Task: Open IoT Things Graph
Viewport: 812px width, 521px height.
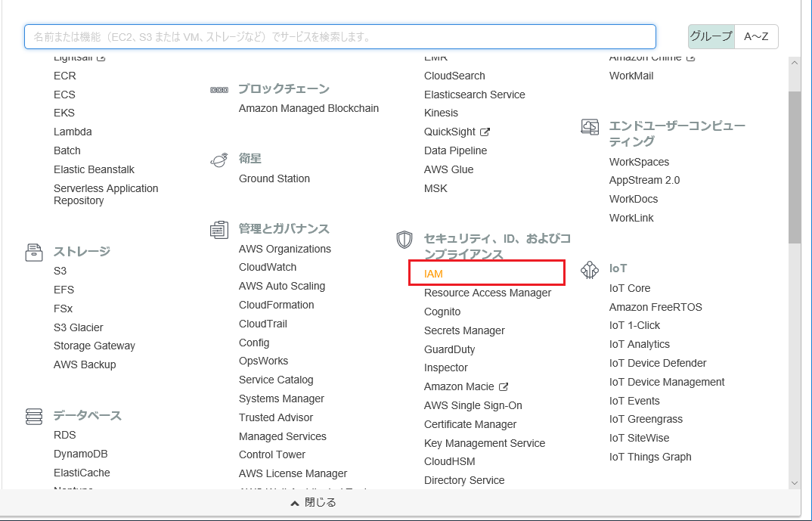Action: pos(650,457)
